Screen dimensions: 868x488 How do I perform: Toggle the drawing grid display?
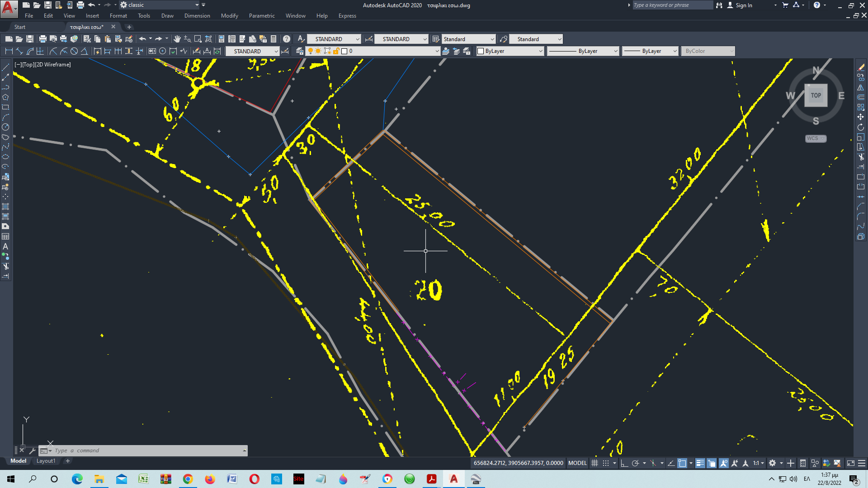tap(595, 463)
